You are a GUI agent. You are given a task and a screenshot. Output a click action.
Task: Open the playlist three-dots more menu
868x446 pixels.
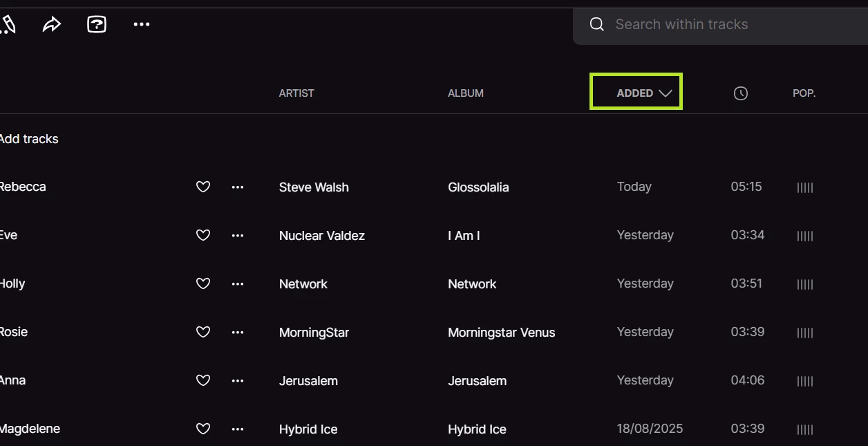142,25
